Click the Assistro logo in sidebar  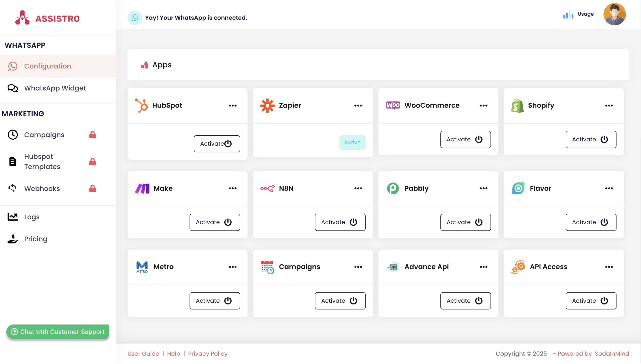48,18
